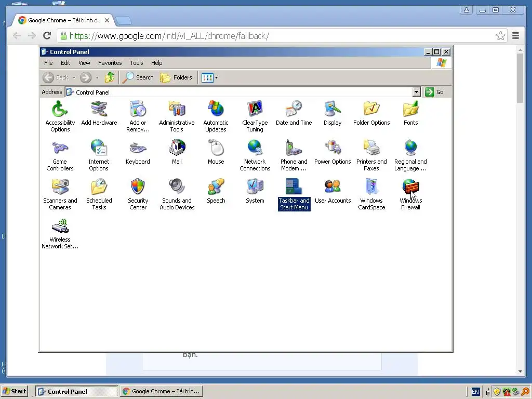Select Game Controllers icon
This screenshot has height=399, width=532.
click(60, 155)
